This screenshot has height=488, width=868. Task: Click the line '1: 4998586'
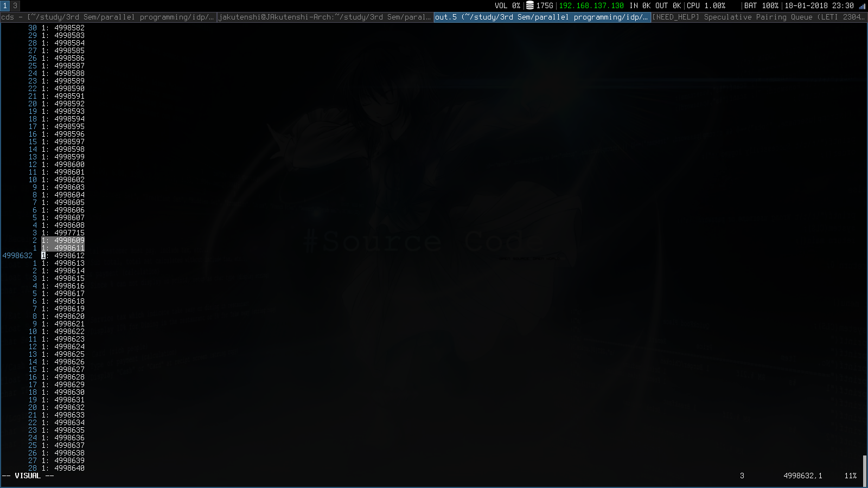63,58
